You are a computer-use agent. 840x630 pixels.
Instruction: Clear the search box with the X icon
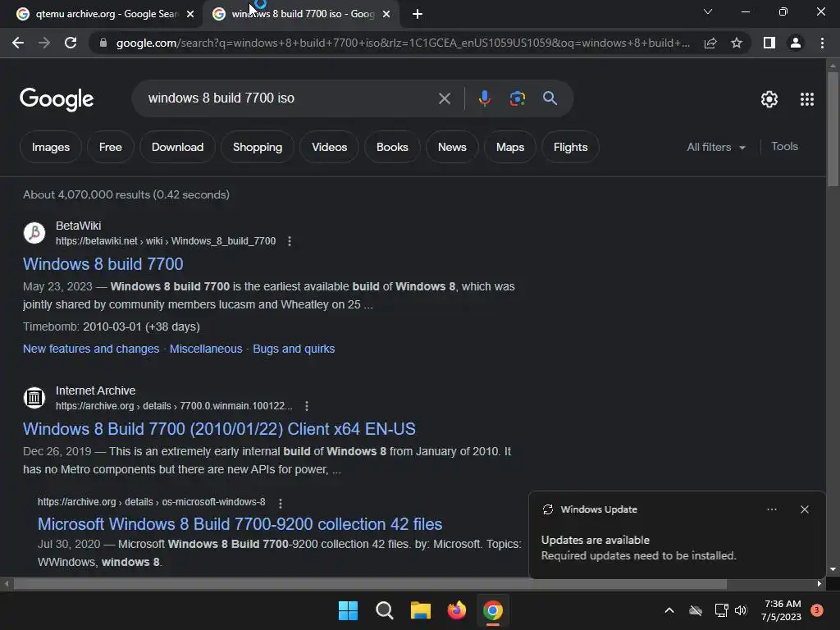[444, 98]
